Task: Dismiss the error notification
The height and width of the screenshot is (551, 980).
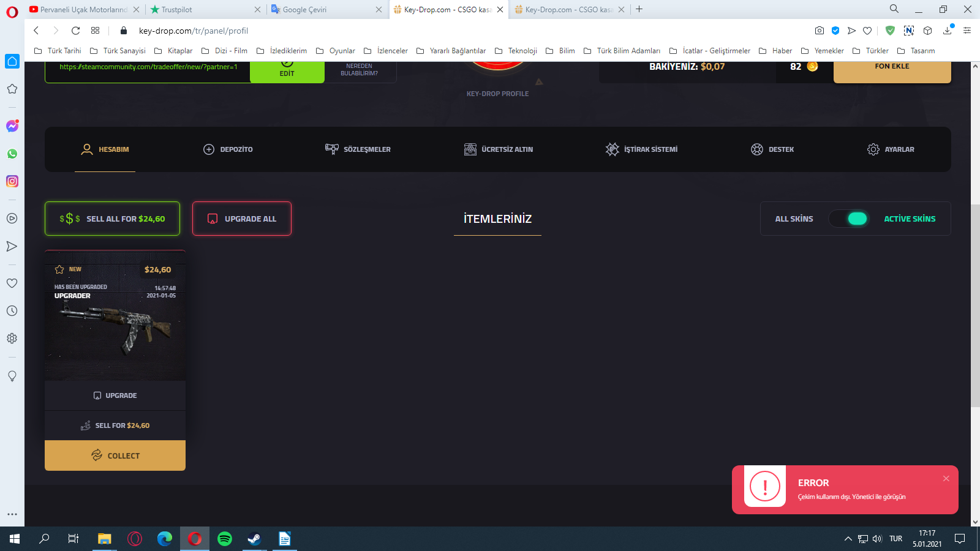Action: pos(946,479)
